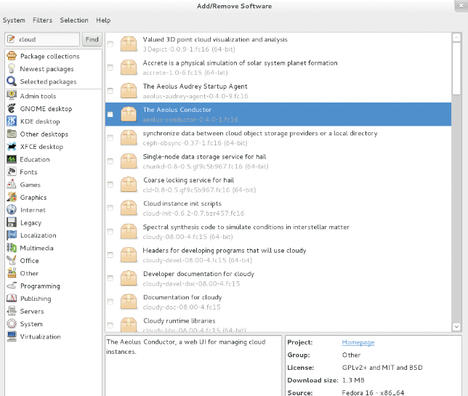Select Developer documentation for cloudy row
Viewport: 468px width, 396px height.
pos(278,278)
